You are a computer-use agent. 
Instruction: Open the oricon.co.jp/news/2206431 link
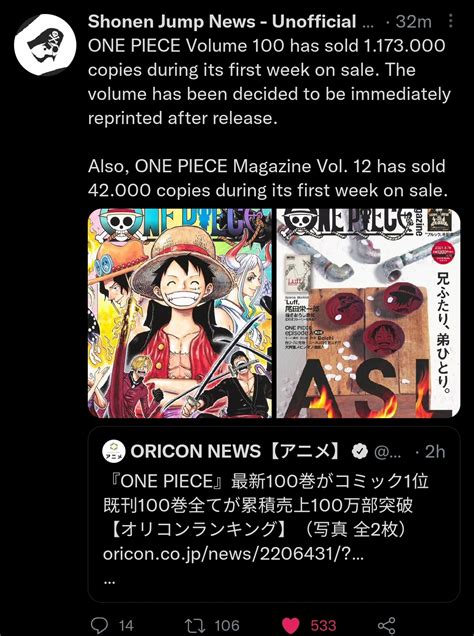pos(233,554)
